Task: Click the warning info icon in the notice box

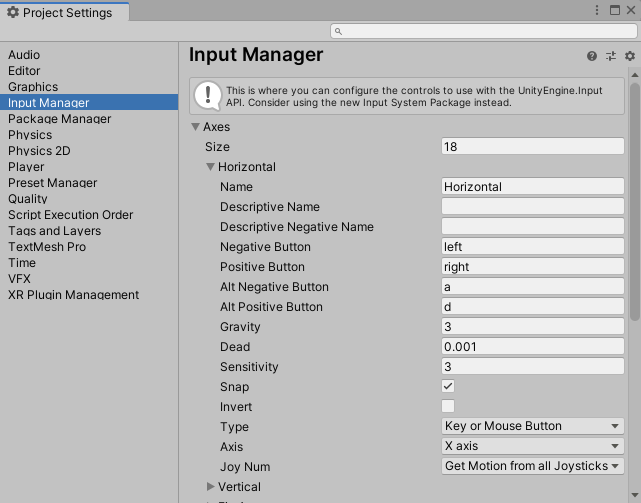Action: point(208,96)
